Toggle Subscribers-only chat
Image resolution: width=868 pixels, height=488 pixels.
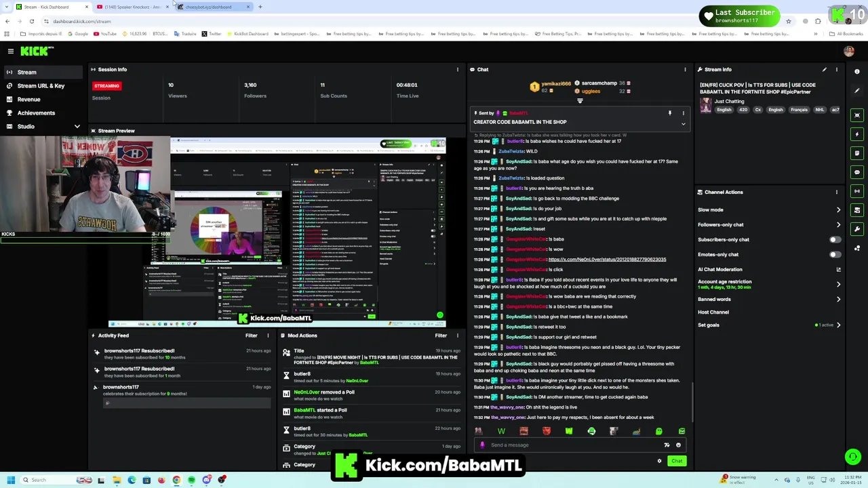[x=835, y=239]
